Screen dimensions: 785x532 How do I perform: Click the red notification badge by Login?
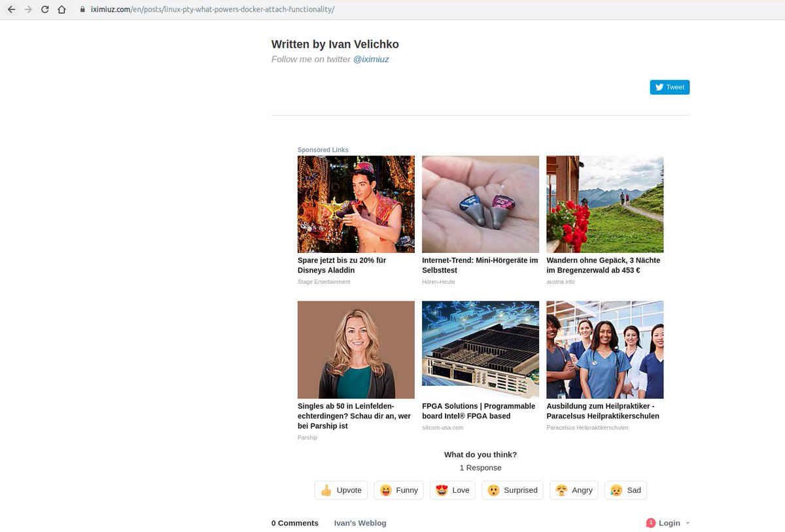click(x=651, y=523)
